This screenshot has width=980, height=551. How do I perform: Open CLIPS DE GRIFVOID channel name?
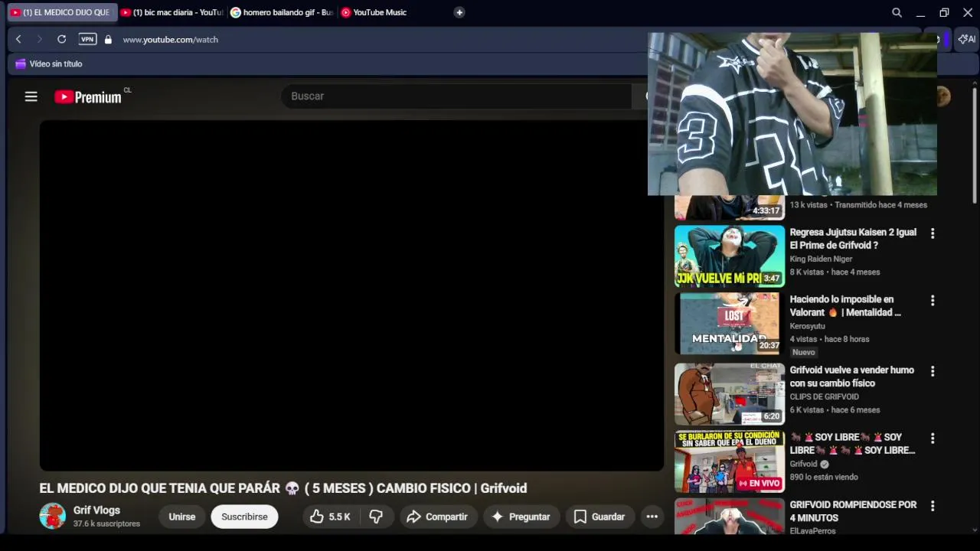824,397
